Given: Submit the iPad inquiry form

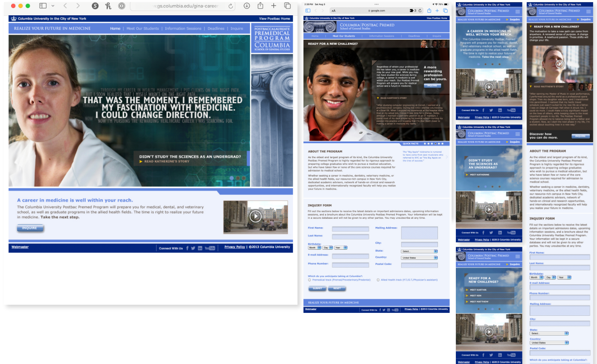Looking at the screenshot, I should 317,289.
